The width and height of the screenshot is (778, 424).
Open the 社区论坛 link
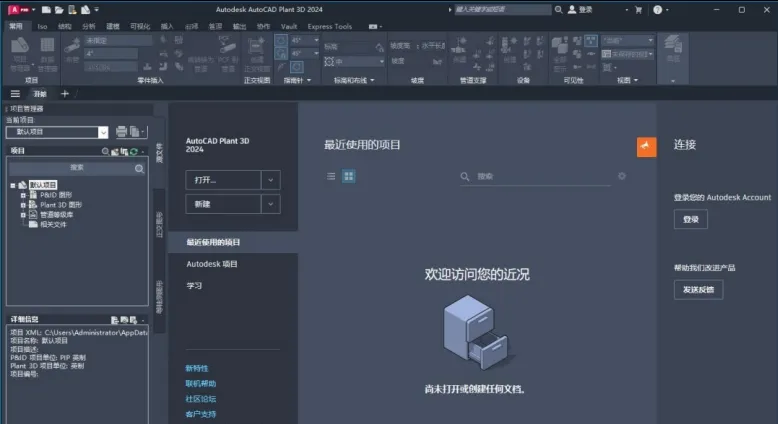(x=200, y=399)
